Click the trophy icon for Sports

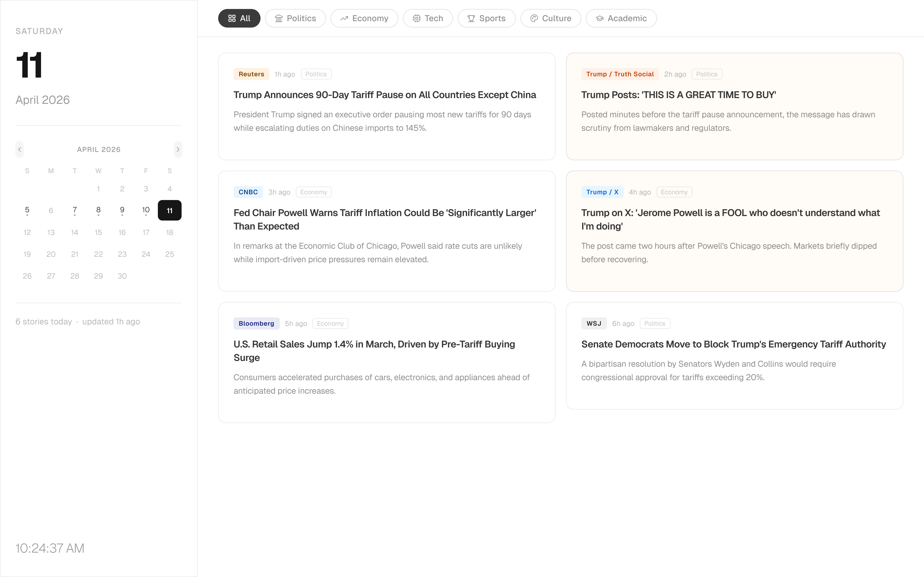(471, 18)
